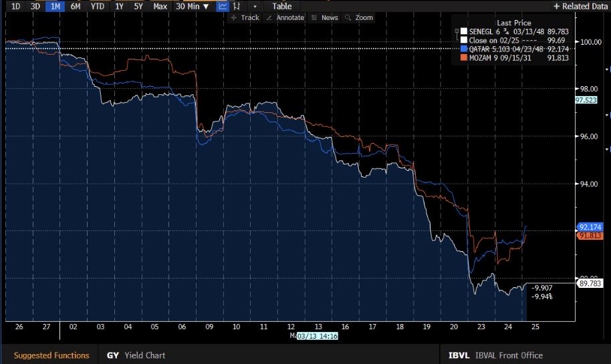611x364 pixels.
Task: Click the 25 date label on the axis
Action: click(535, 327)
